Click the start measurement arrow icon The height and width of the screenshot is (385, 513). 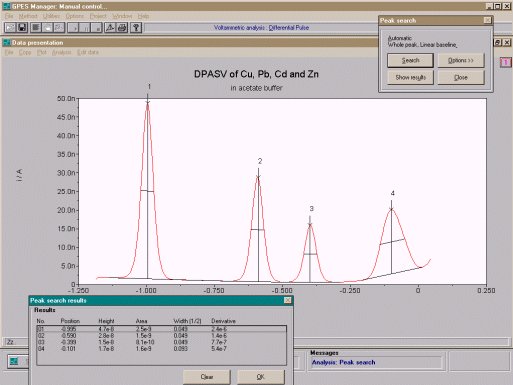coord(73,28)
